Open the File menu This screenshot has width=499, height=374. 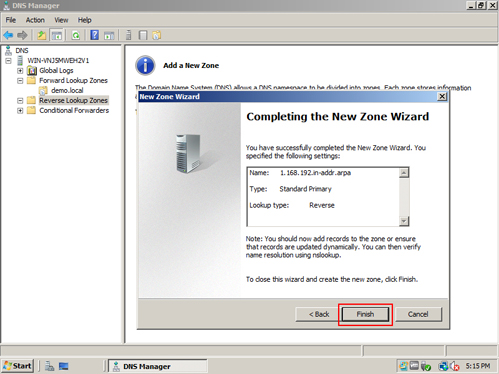(11, 20)
